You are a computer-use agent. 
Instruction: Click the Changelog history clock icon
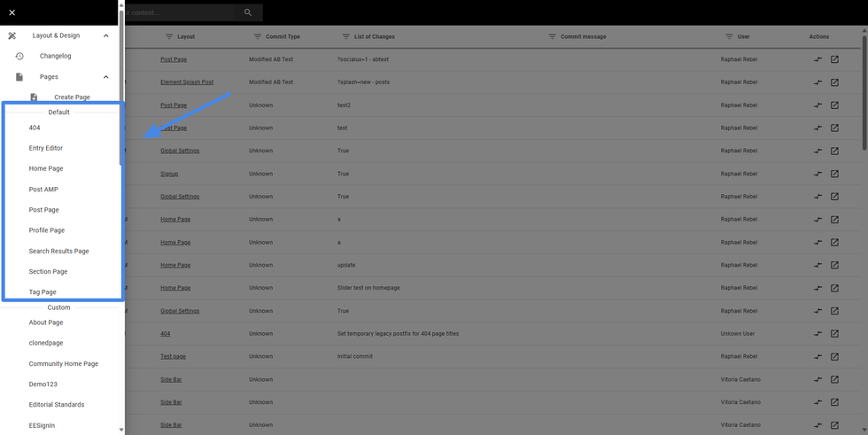[19, 56]
